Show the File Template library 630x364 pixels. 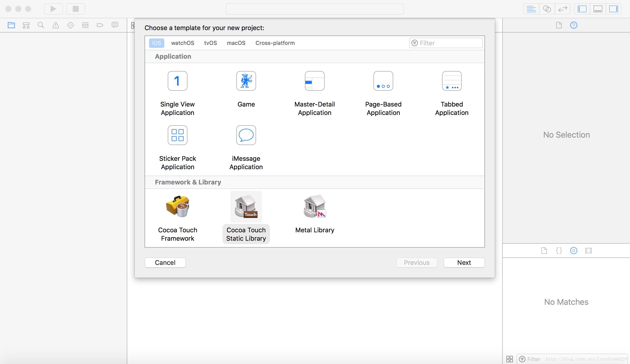tap(544, 251)
